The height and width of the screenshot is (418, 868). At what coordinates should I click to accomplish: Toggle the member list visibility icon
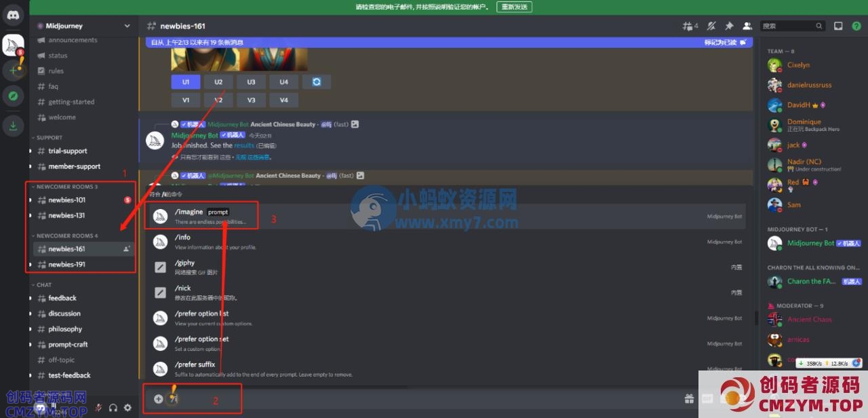coord(747,26)
